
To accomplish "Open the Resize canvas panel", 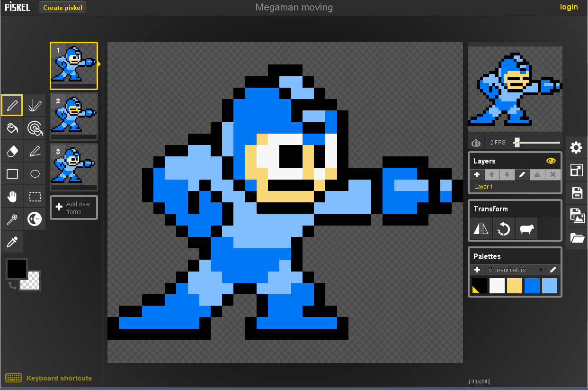I will point(576,170).
